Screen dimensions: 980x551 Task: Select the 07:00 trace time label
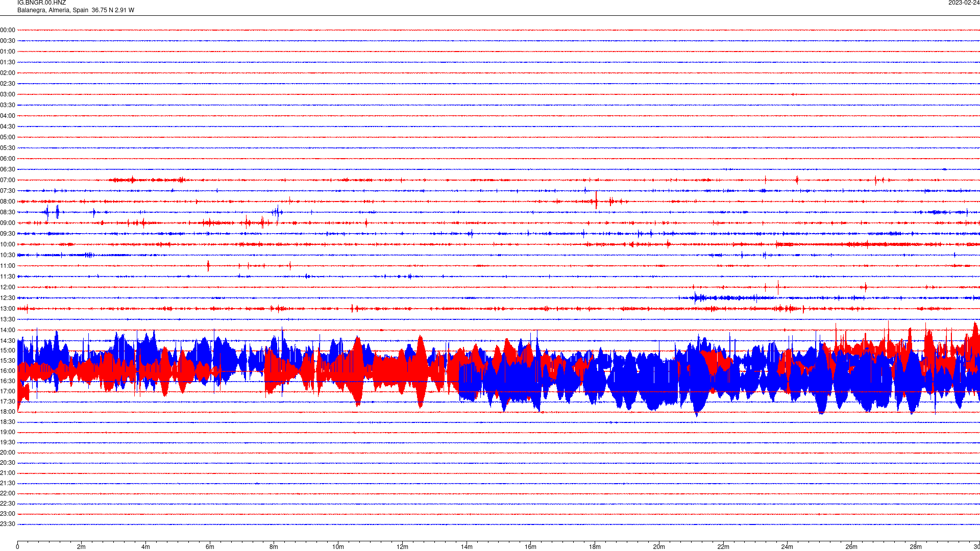(8, 180)
